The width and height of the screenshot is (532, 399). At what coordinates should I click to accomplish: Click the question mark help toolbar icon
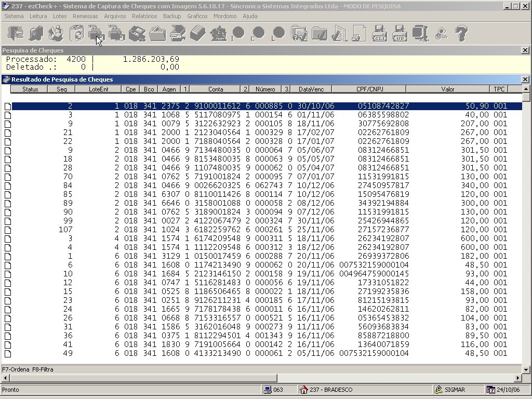461,33
